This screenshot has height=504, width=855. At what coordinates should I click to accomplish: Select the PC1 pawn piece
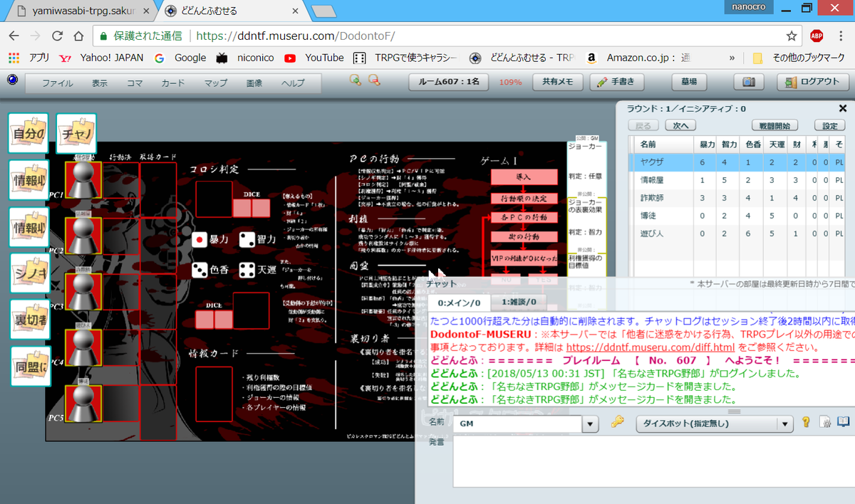pos(83,180)
